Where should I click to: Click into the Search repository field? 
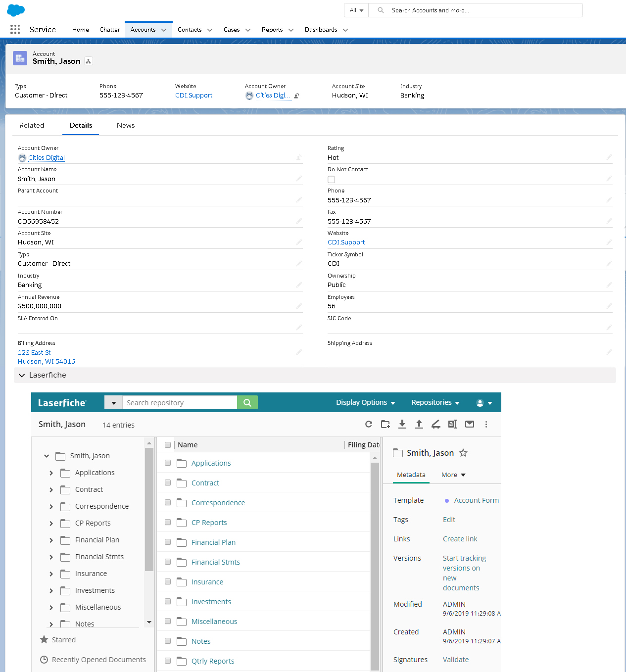point(180,403)
